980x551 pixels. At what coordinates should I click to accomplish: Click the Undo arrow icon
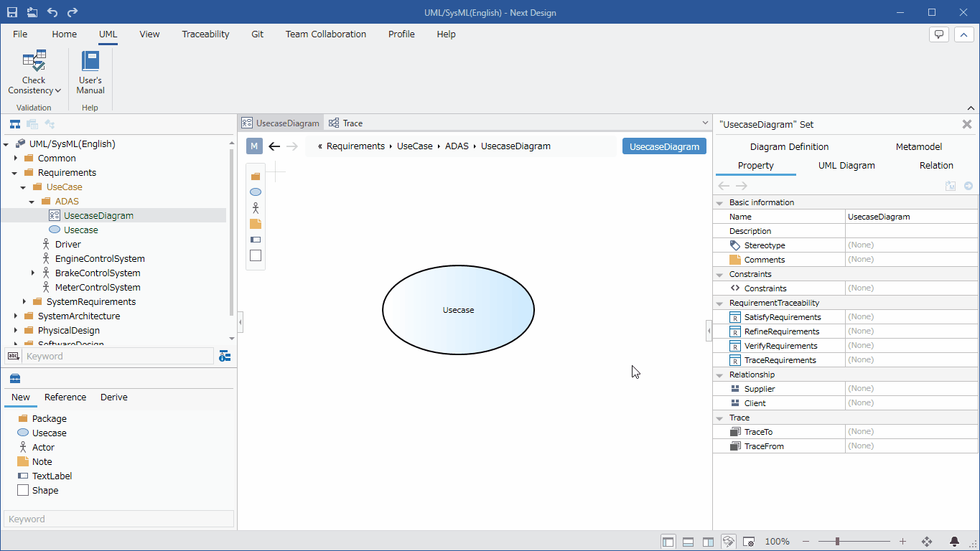(x=52, y=12)
